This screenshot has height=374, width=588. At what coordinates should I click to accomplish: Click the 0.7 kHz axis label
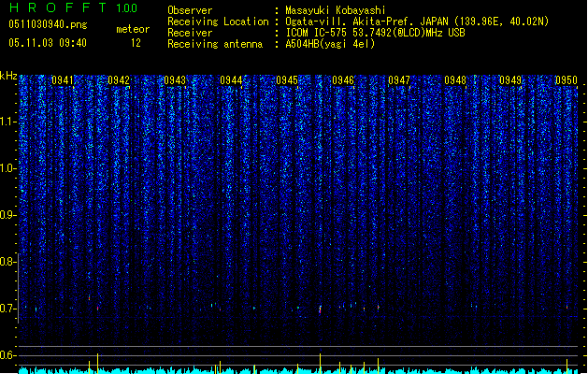[7, 309]
